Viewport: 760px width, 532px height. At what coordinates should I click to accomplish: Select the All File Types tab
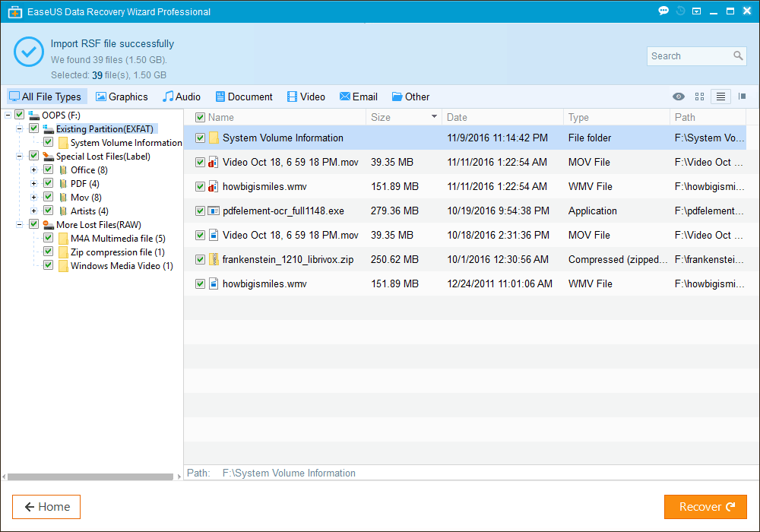pyautogui.click(x=47, y=97)
